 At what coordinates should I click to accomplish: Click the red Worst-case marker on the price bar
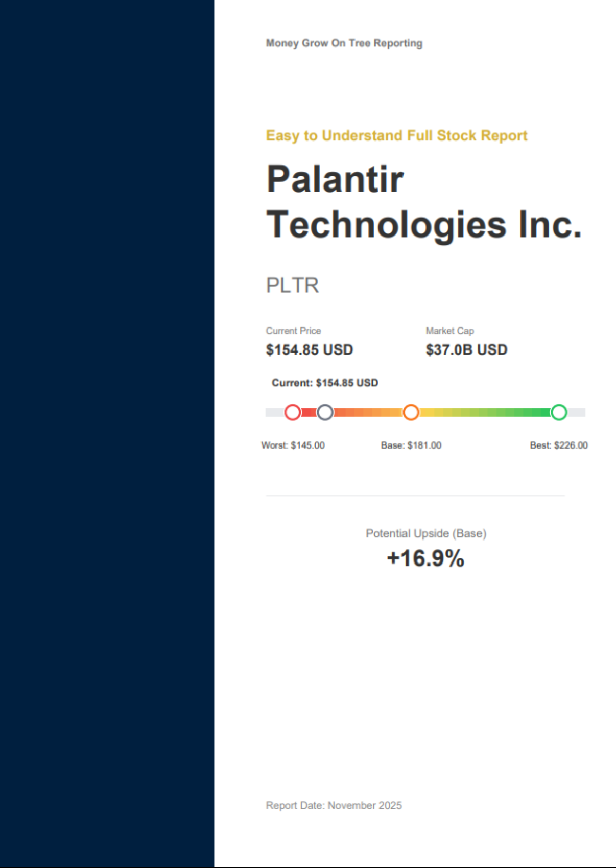tap(293, 412)
